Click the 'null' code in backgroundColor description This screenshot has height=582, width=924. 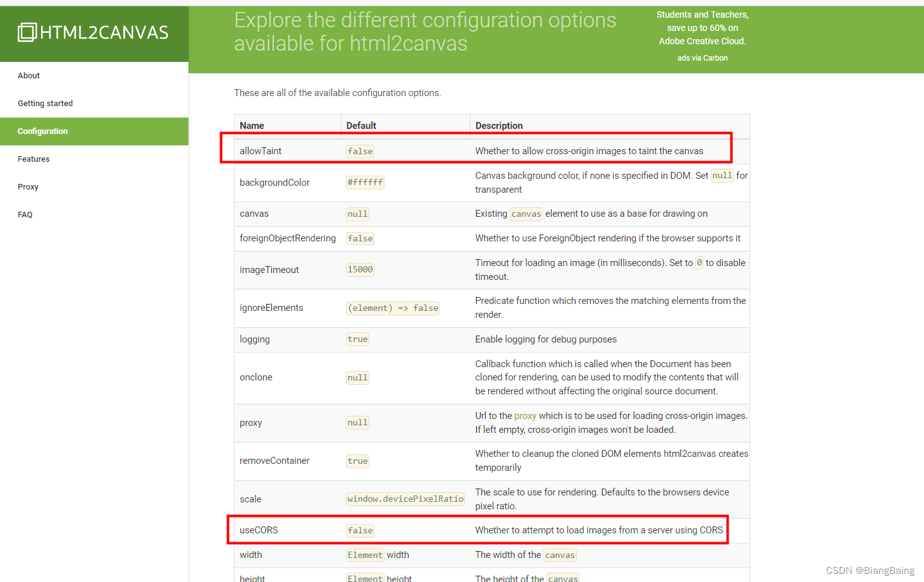(x=722, y=176)
